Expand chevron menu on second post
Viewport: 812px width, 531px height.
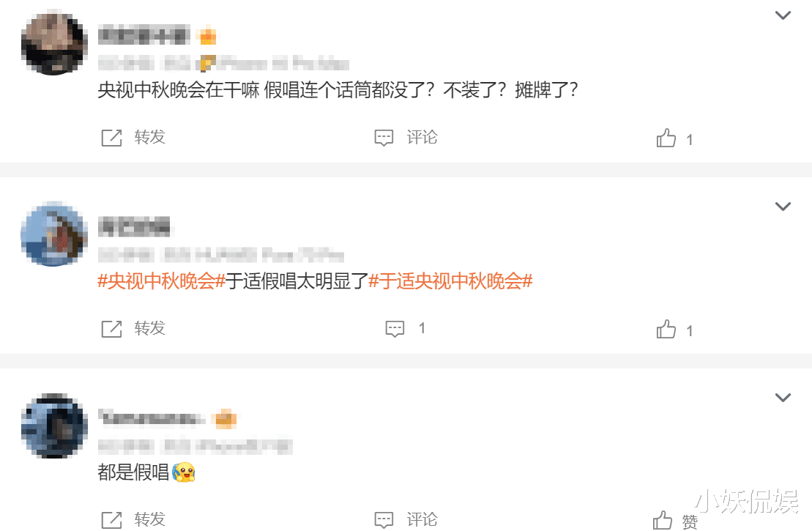[783, 207]
